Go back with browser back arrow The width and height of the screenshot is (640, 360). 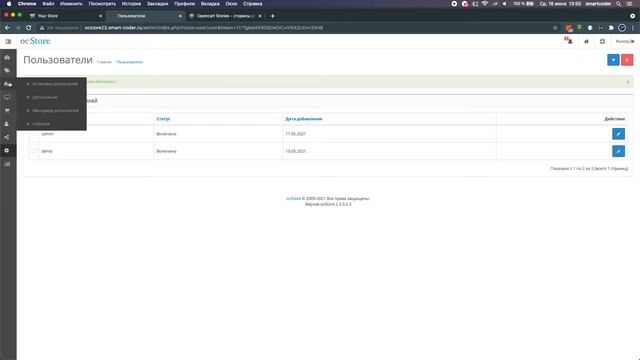point(7,28)
